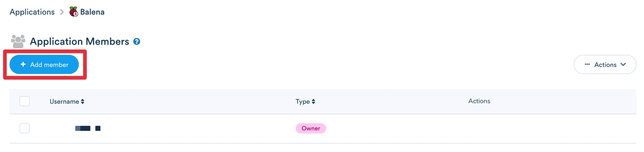Uncheck the checkbox next to the member row

[x=24, y=128]
